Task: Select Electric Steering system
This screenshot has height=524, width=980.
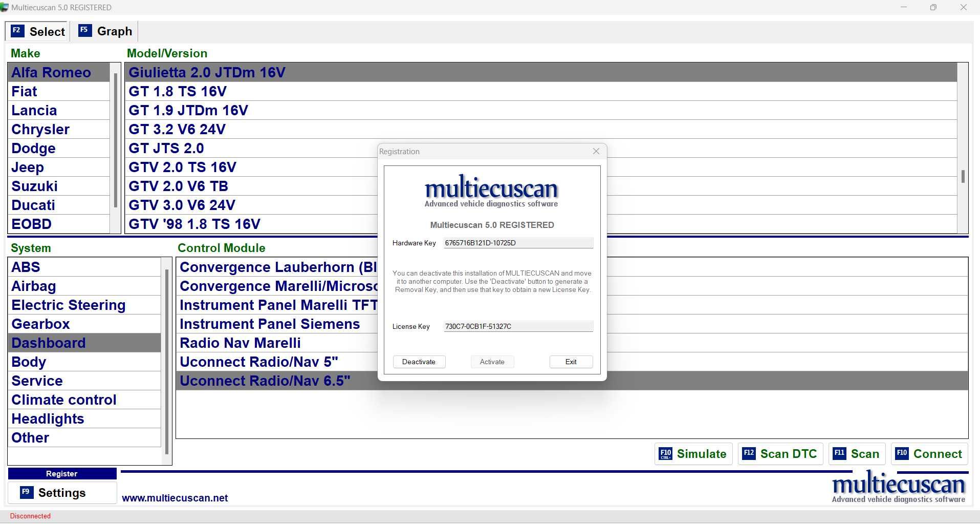Action: coord(84,305)
